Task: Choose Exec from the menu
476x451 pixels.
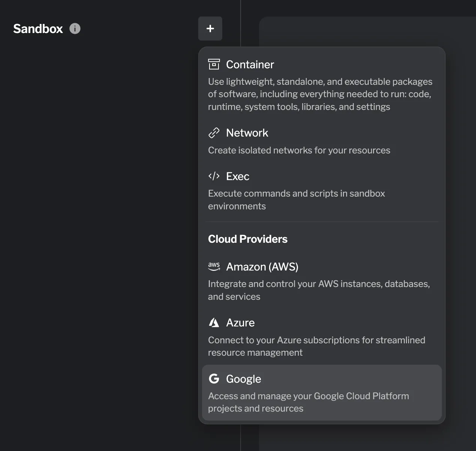Action: click(238, 176)
